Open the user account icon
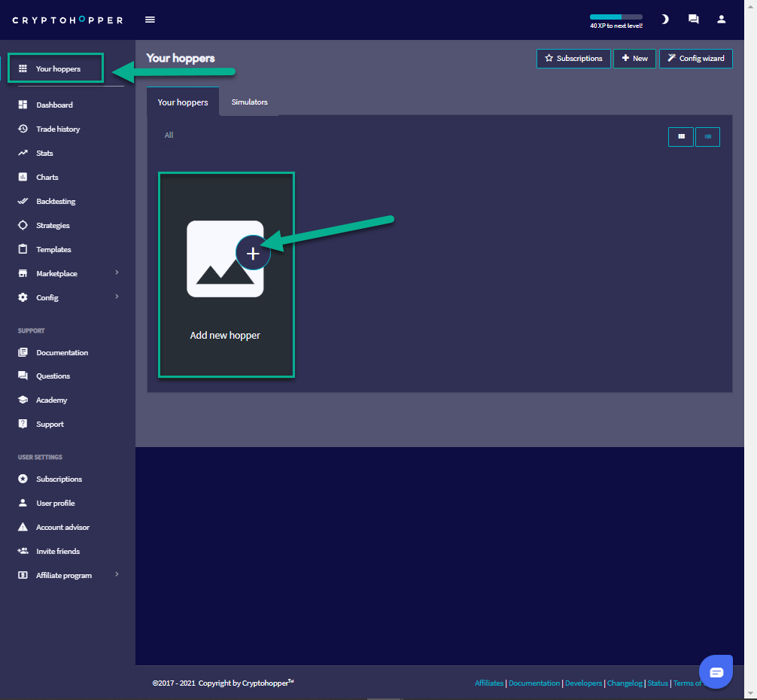This screenshot has width=757, height=700. coord(722,20)
